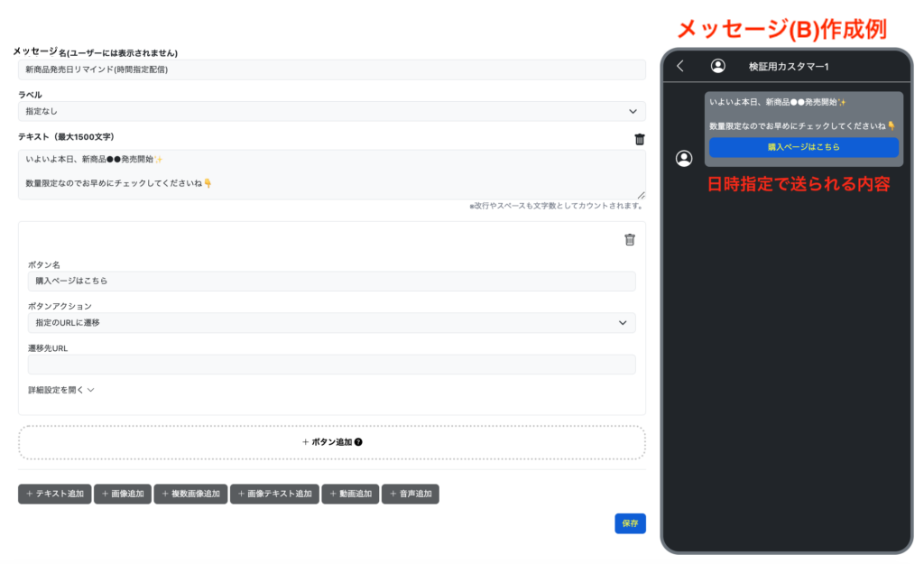Screen dimensions: 924x564
Task: Click trash icon in button settings card
Action: 630,239
